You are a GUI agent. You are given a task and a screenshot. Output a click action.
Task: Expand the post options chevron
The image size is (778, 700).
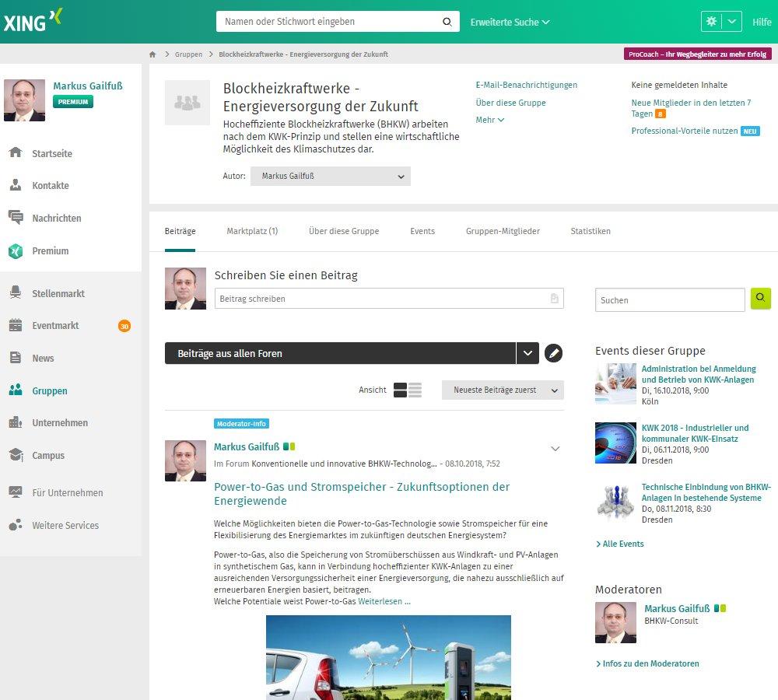tap(555, 449)
